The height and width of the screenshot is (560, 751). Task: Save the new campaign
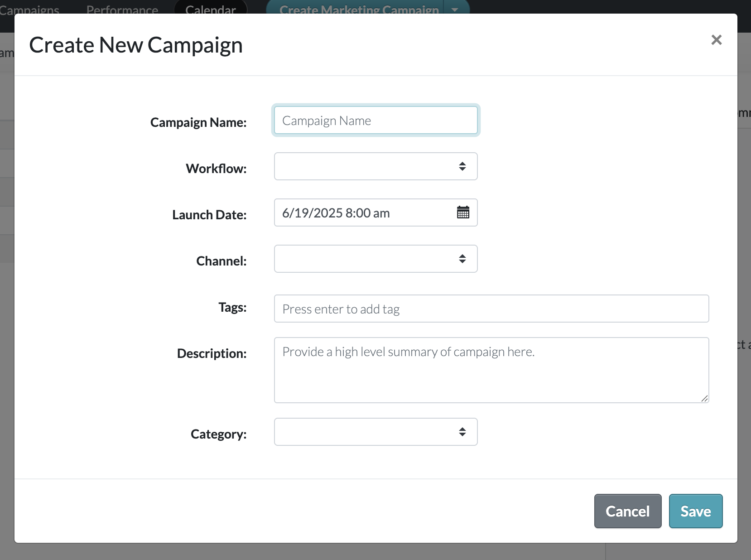695,511
